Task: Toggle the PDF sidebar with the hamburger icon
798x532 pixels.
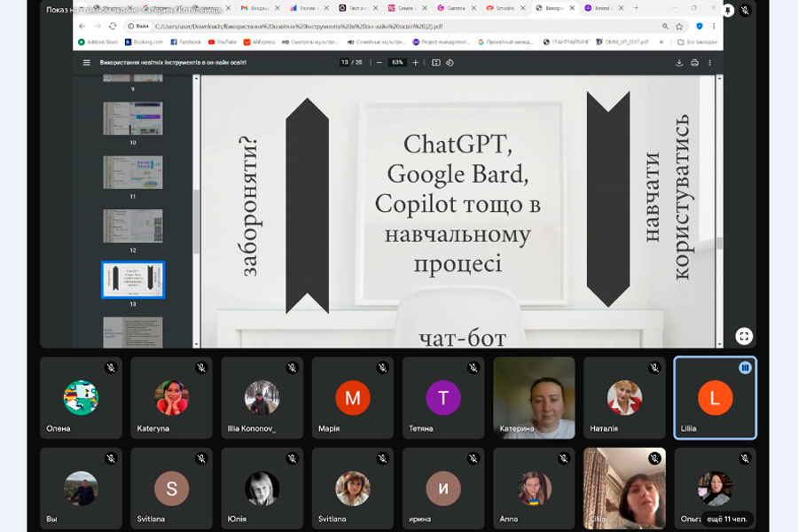Action: [x=86, y=63]
